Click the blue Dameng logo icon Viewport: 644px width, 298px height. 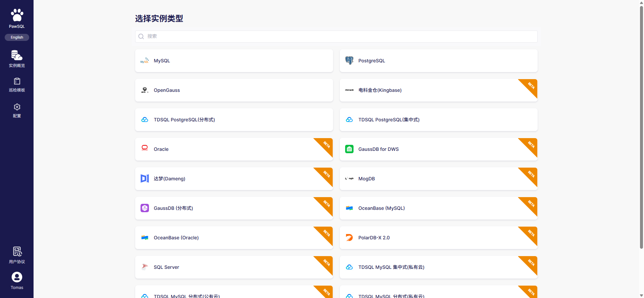tap(145, 179)
